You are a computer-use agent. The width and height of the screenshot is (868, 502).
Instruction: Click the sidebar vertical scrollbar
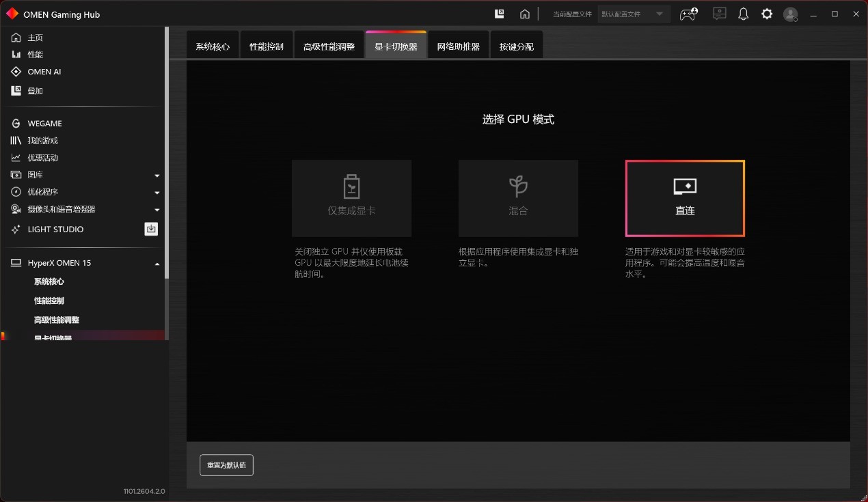[167, 154]
